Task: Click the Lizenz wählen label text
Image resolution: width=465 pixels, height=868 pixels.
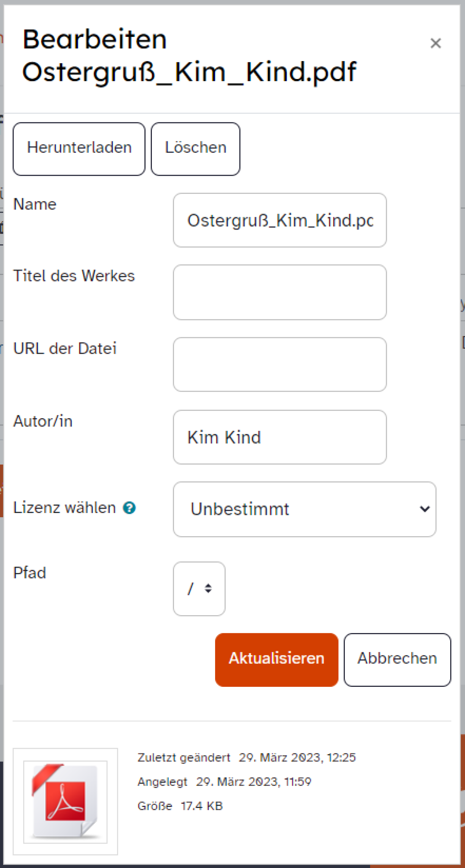Action: click(64, 508)
